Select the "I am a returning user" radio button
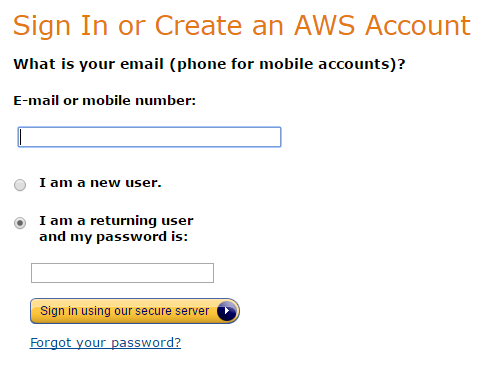Screen dimensions: 477x370 (20, 223)
